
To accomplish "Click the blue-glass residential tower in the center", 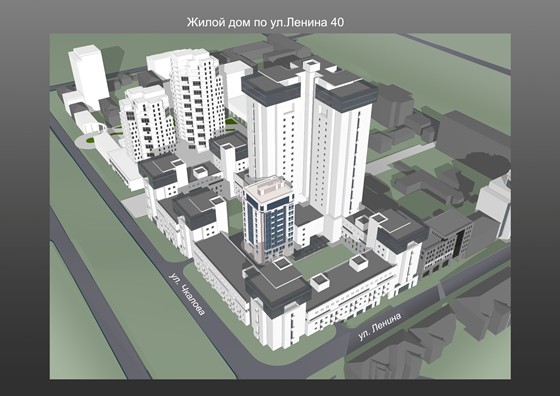I will point(269,219).
